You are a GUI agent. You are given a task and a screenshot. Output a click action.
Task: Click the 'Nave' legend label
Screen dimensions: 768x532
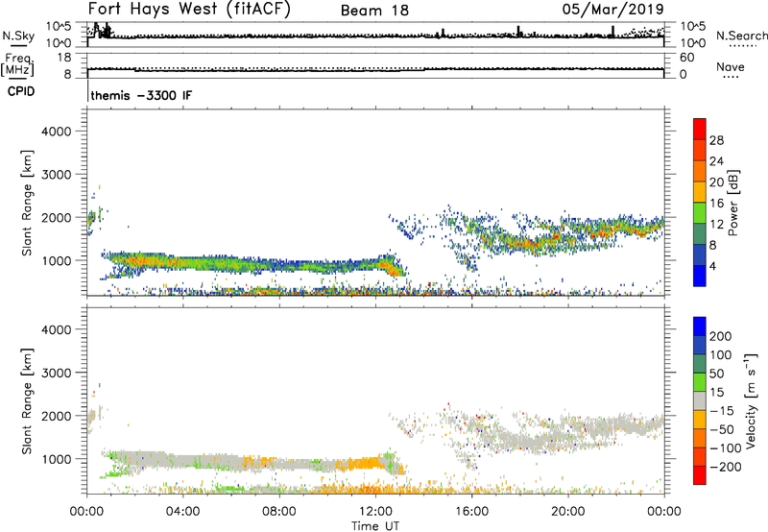pyautogui.click(x=730, y=67)
